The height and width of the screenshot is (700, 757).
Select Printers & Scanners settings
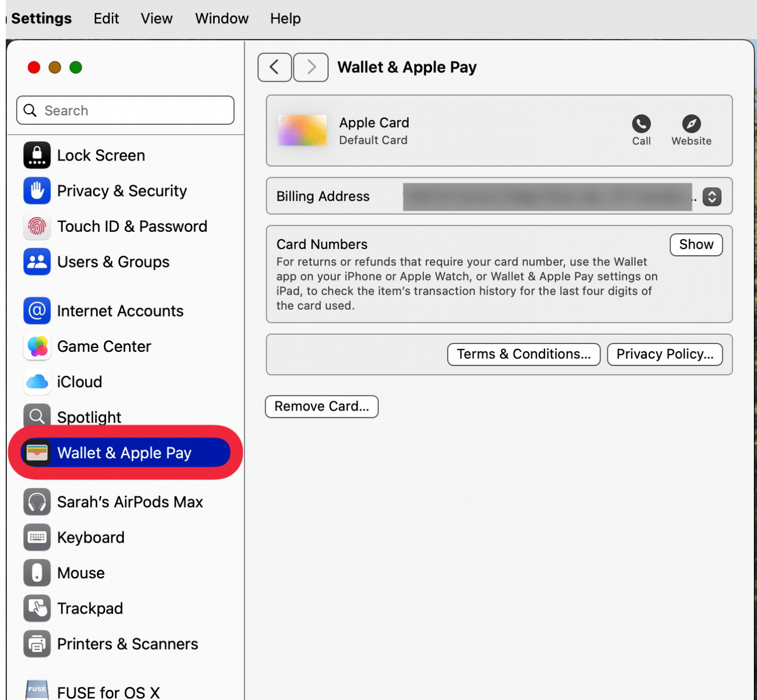(127, 643)
